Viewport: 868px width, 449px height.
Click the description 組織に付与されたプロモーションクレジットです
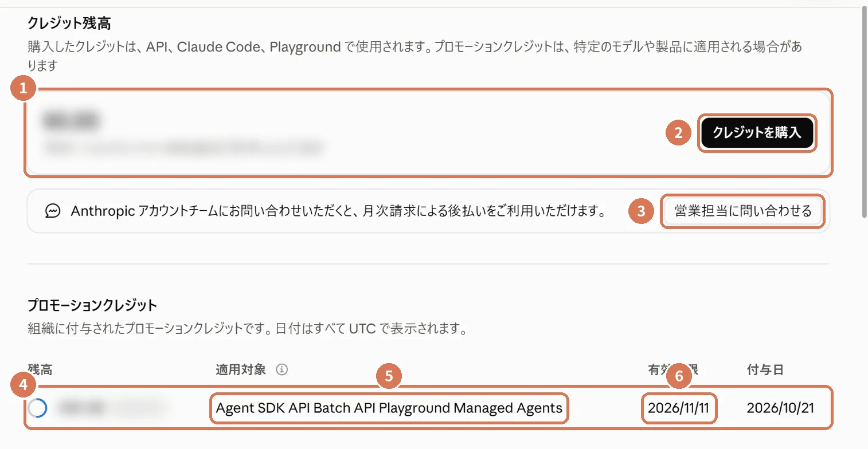coord(247,329)
